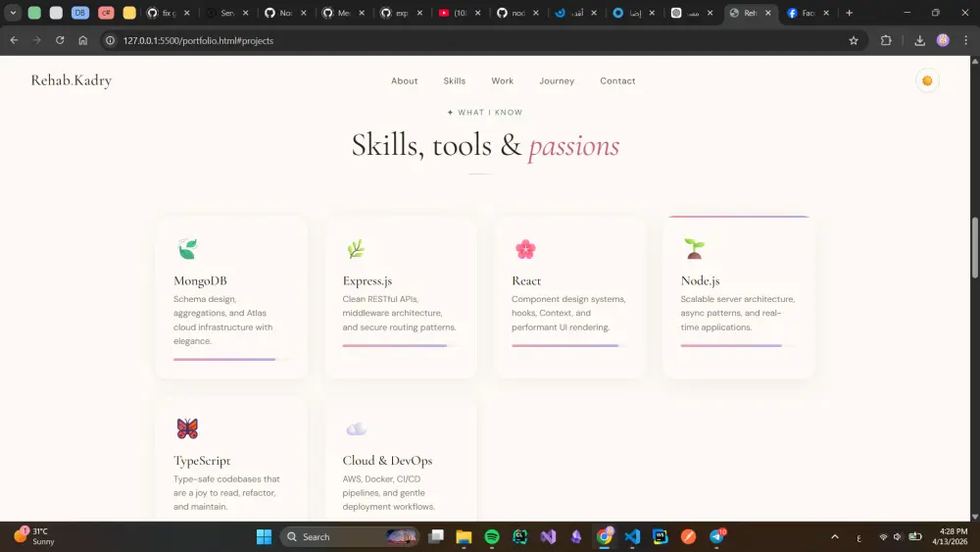Click the Express.js herb sprig icon

[x=356, y=249]
